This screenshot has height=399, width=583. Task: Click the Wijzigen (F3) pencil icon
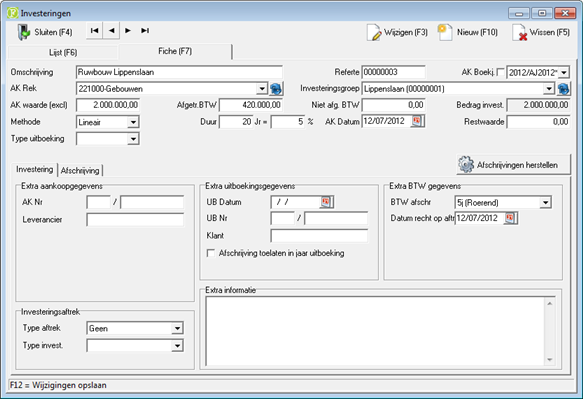(x=374, y=32)
